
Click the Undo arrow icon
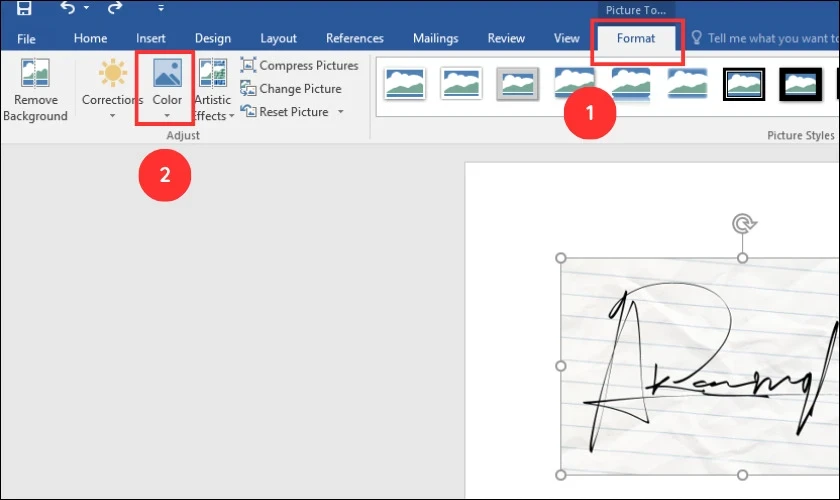67,9
